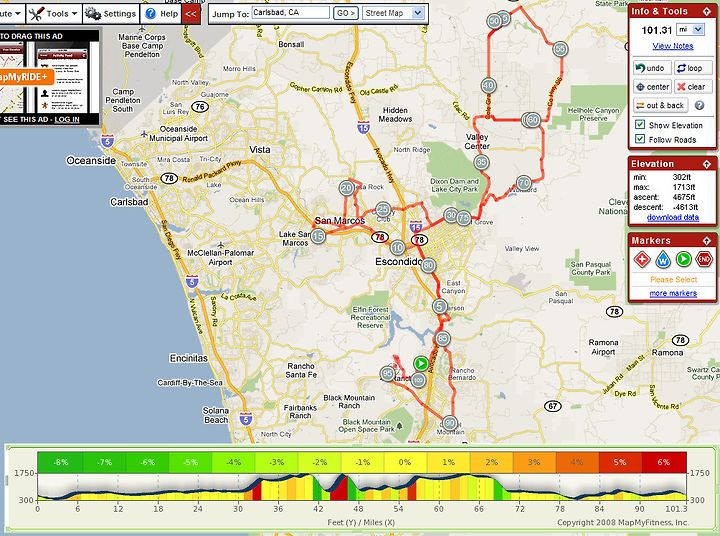Click the mile 85 route marker

[442, 339]
